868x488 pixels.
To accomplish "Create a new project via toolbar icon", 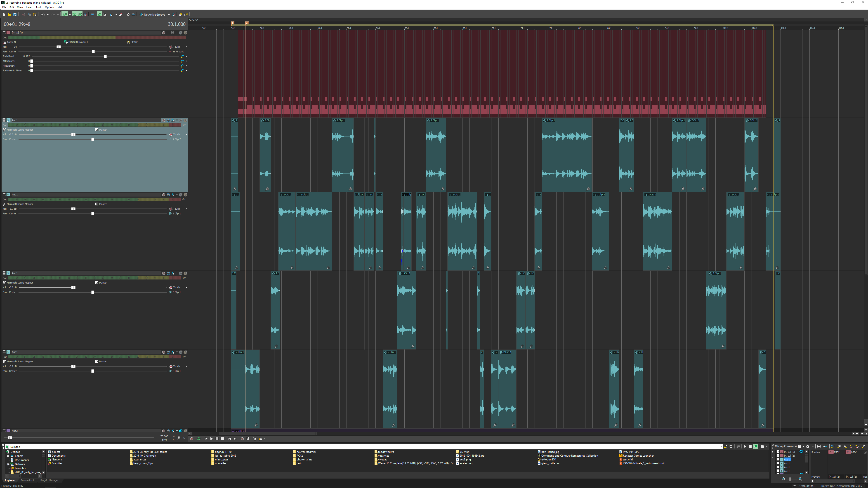I will pos(4,14).
